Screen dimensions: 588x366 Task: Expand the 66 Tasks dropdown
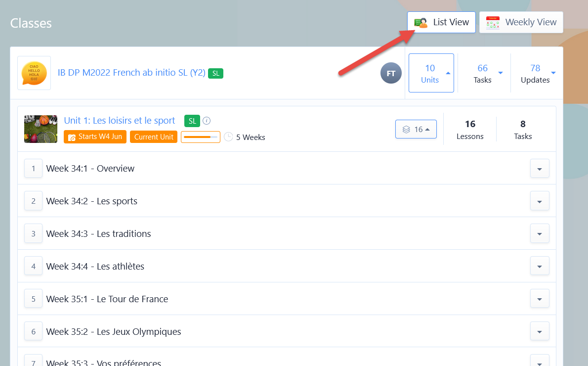(484, 73)
